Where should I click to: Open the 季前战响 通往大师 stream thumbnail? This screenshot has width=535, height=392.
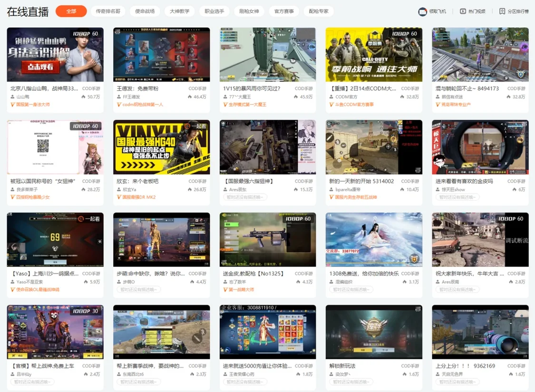(373, 55)
